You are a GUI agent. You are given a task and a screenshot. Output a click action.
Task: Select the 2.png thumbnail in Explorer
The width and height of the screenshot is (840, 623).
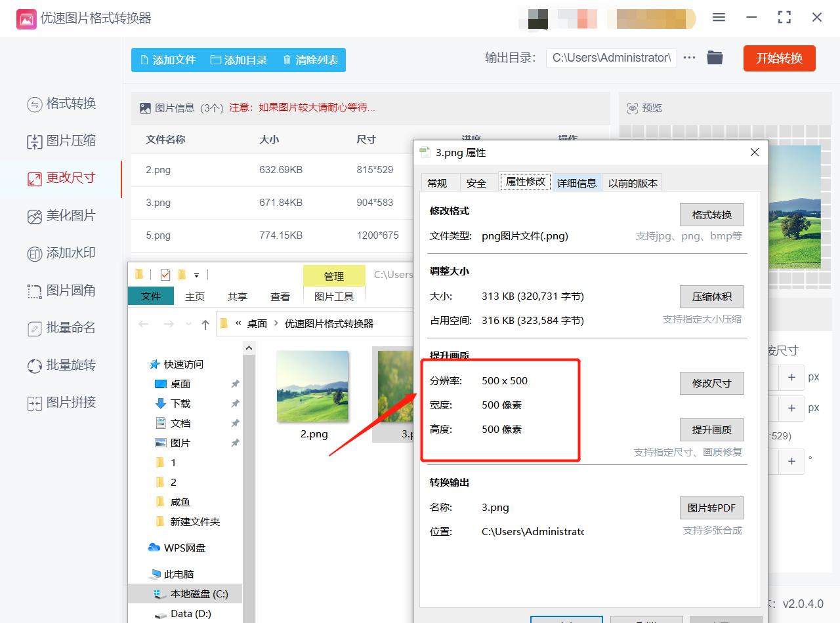(x=313, y=387)
